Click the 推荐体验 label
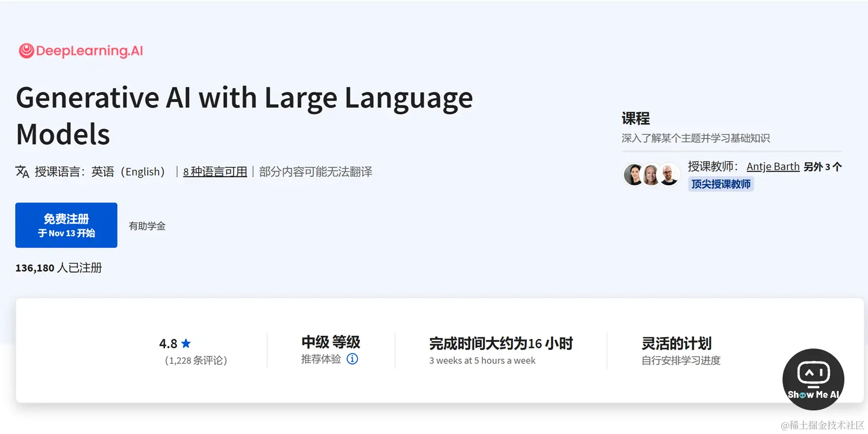Image resolution: width=868 pixels, height=434 pixels. click(321, 359)
